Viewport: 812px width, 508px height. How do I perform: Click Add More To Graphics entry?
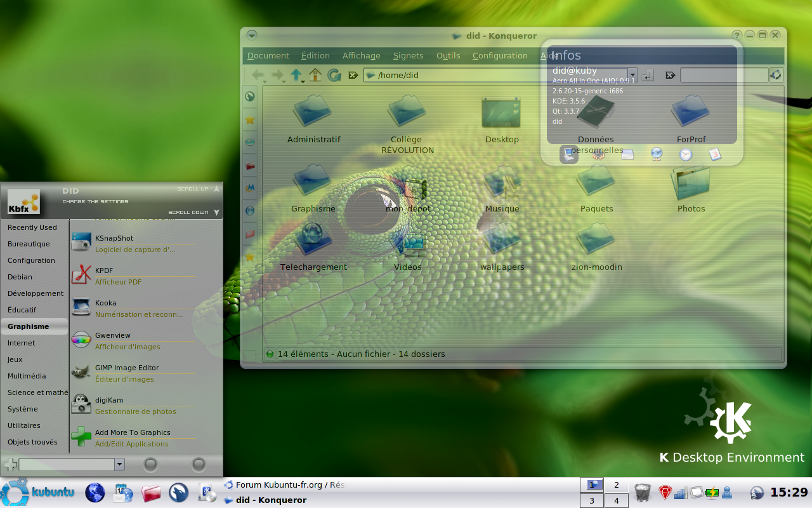[133, 438]
